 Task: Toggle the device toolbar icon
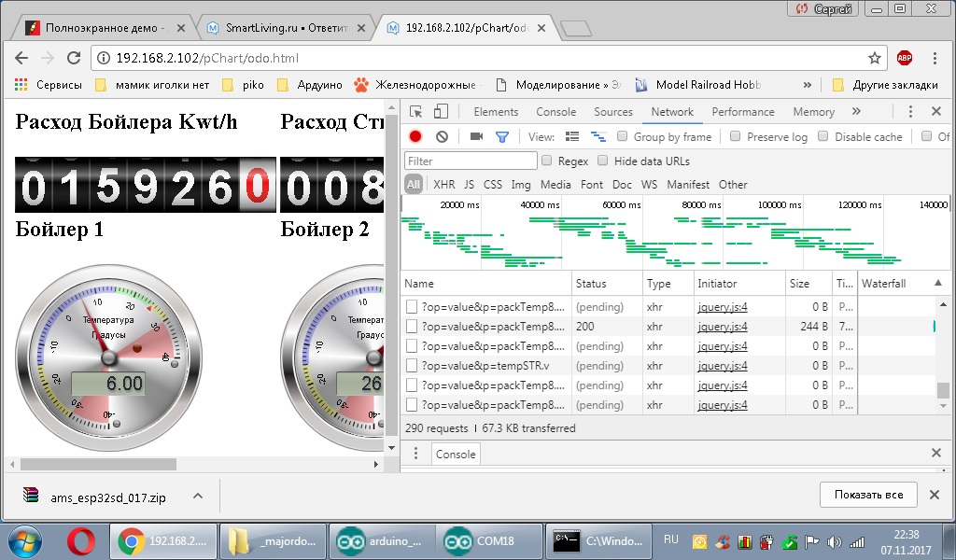440,112
